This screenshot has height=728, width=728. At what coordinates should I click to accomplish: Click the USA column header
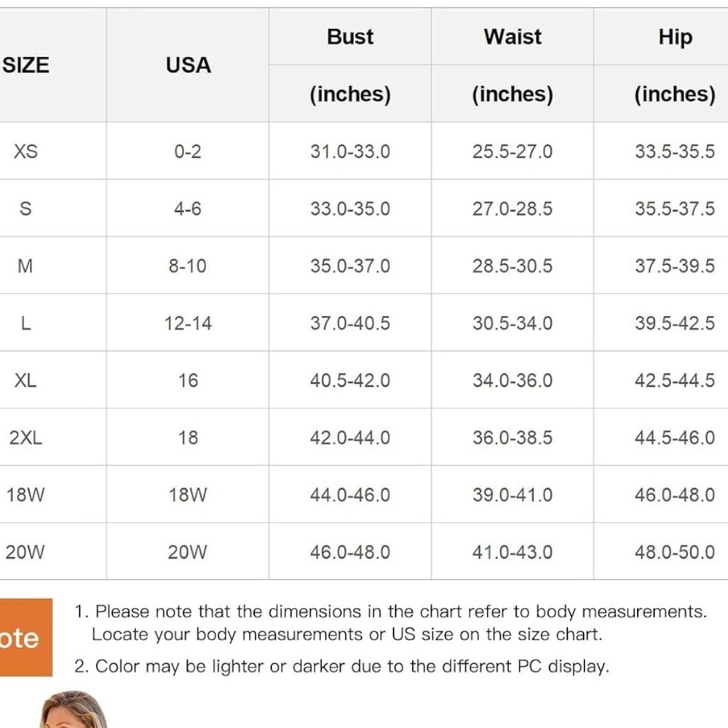(188, 65)
